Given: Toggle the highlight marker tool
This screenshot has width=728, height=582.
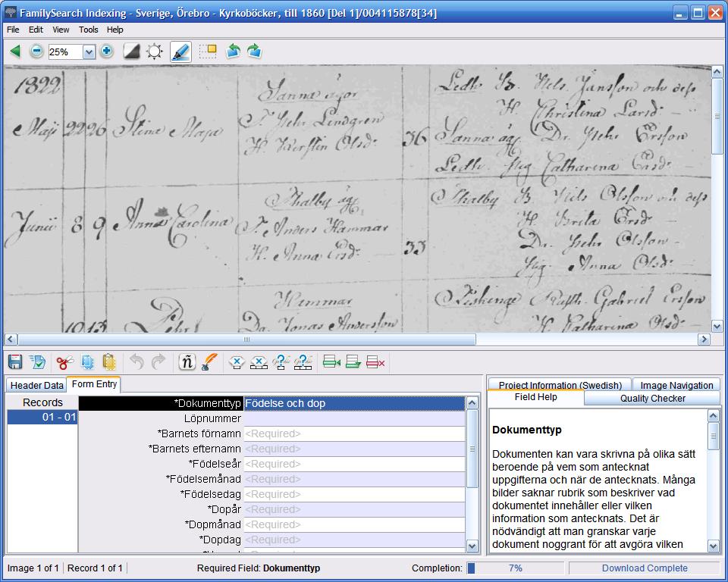Looking at the screenshot, I should [180, 52].
